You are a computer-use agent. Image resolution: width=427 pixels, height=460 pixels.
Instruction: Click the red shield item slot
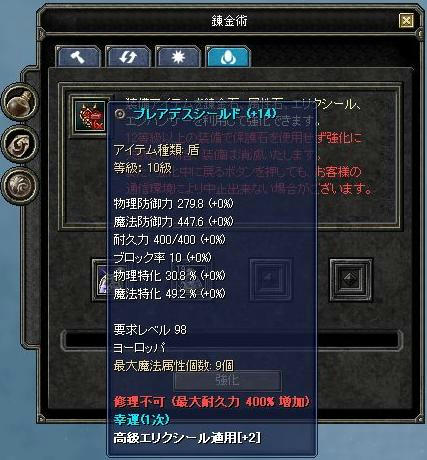click(91, 116)
